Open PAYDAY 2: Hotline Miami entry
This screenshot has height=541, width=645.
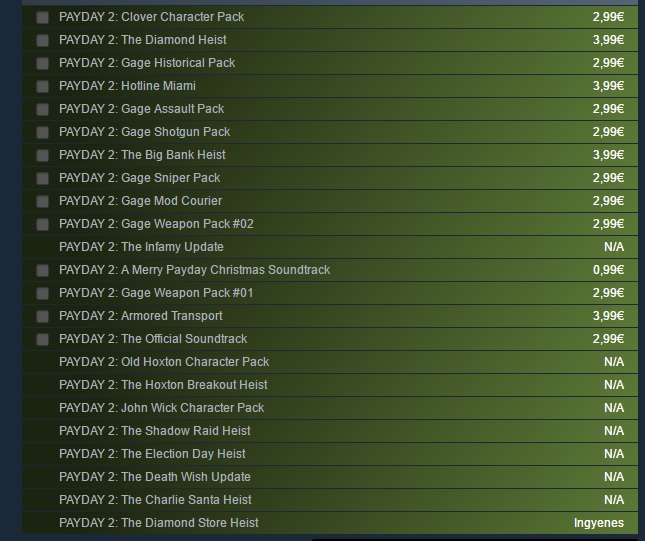tap(128, 86)
